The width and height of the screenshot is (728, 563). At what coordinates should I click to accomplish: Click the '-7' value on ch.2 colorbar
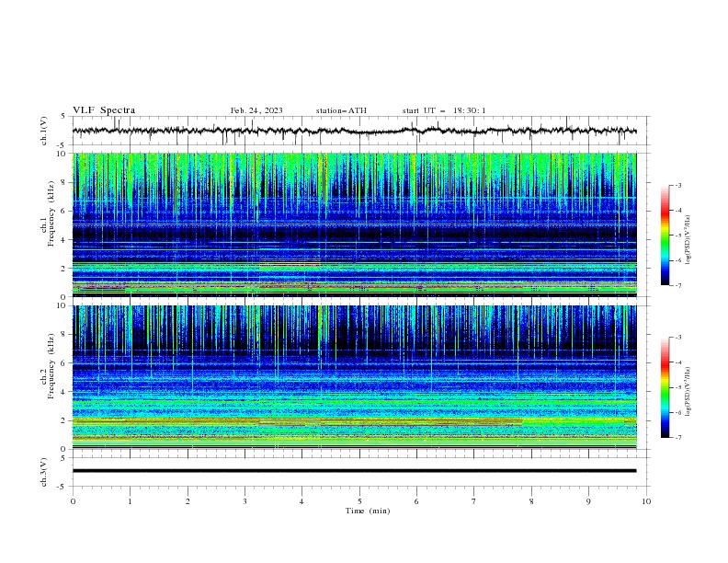(x=677, y=437)
